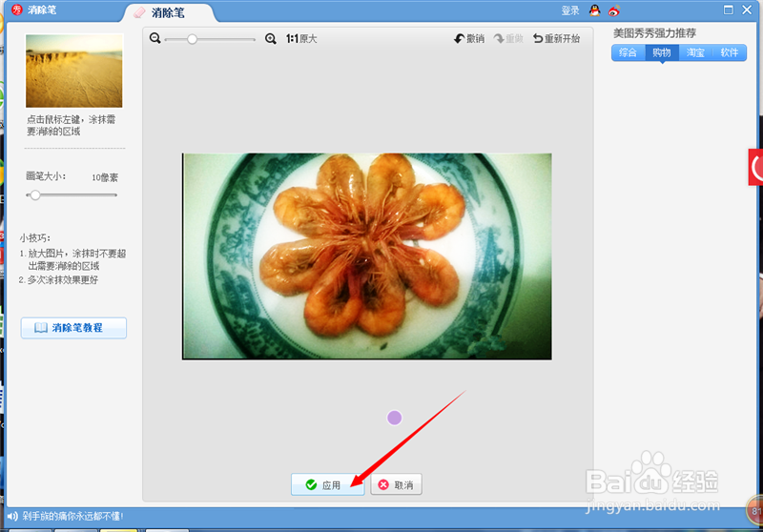763x532 pixels.
Task: Open the 消除笔教程 tutorial
Action: [73, 328]
